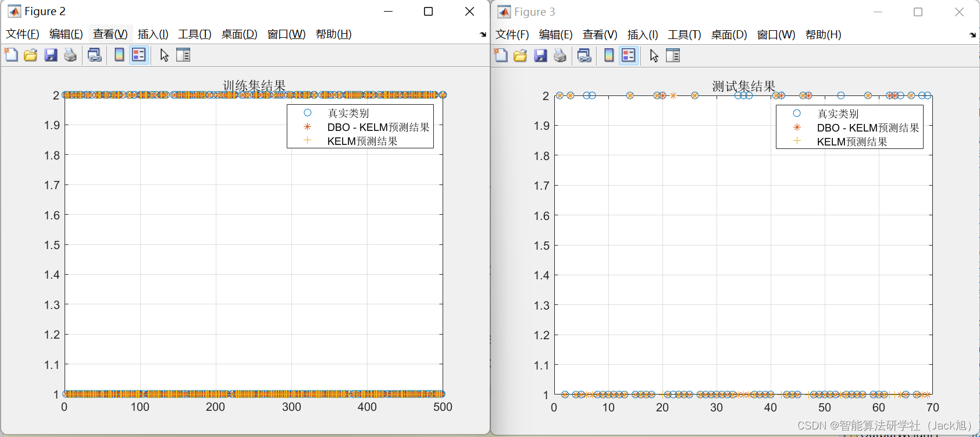Viewport: 980px width, 437px height.
Task: Click the toolbar dock arrow in Figure 2
Action: point(483,34)
